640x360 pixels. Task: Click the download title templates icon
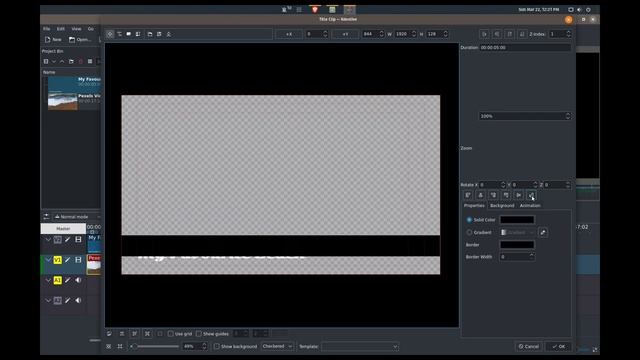[x=169, y=34]
